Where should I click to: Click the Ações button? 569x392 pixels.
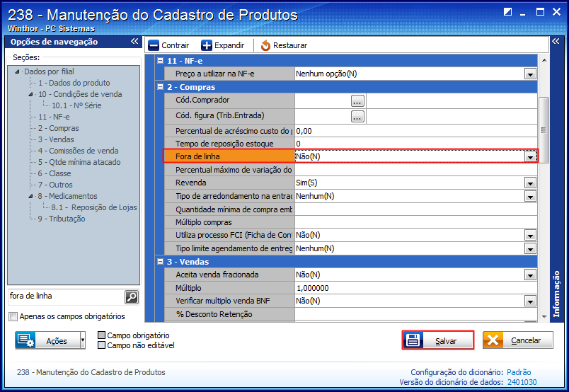47,340
